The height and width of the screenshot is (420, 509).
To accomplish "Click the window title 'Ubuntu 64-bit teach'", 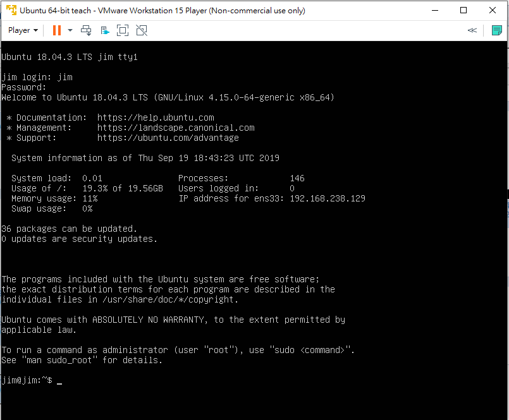I will [x=55, y=10].
